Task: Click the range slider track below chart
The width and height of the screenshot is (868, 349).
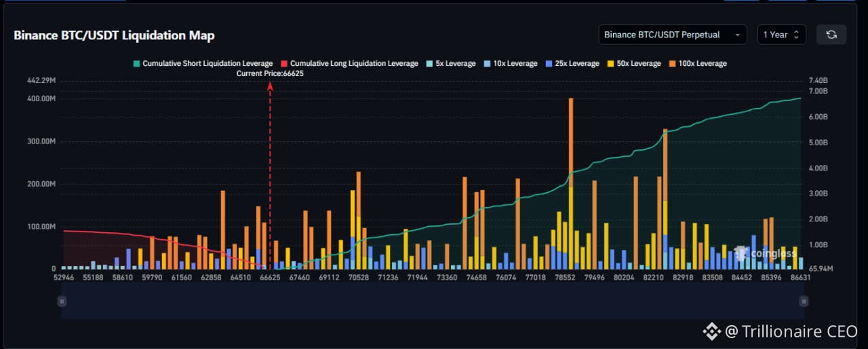Action: 433,301
